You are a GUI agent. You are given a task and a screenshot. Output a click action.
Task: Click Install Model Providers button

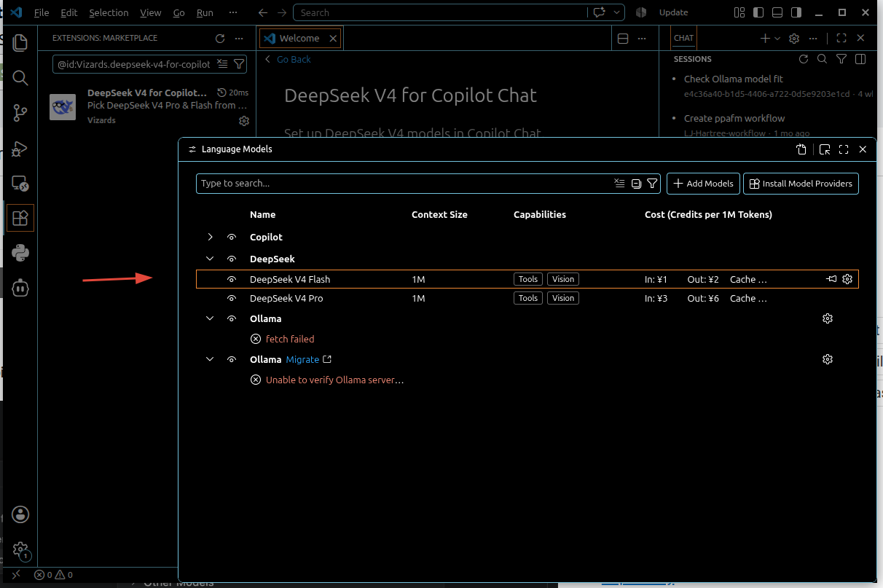click(801, 184)
